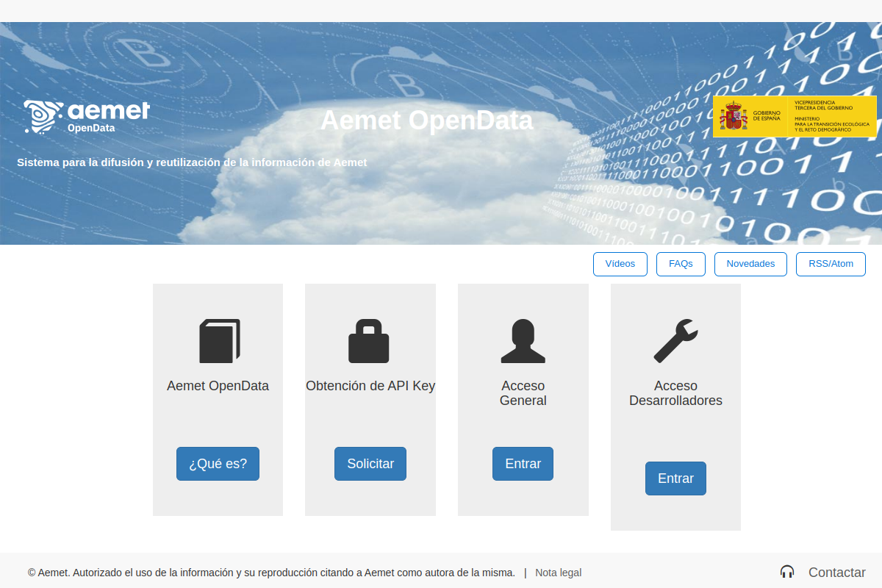Click the padlock icon for API Key
882x588 pixels.
pos(369,341)
